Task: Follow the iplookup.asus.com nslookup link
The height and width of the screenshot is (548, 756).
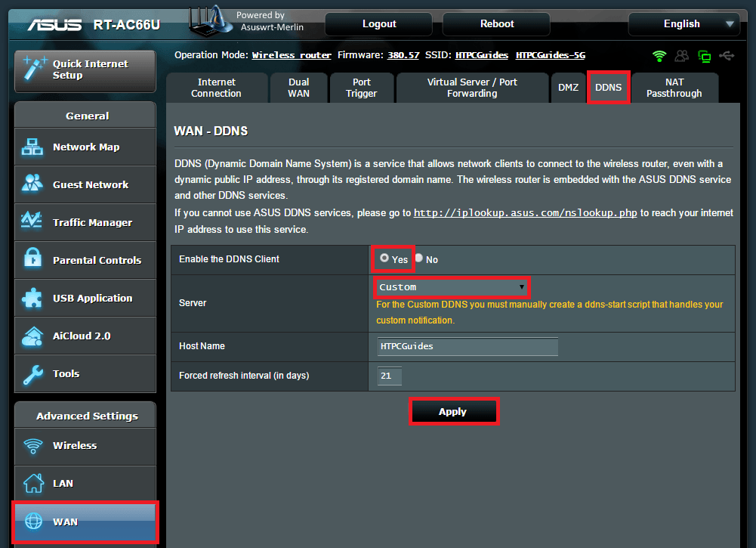Action: (x=525, y=213)
